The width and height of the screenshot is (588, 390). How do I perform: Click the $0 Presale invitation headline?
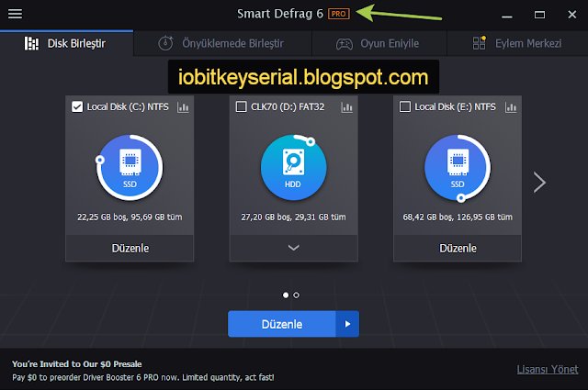[x=77, y=363]
